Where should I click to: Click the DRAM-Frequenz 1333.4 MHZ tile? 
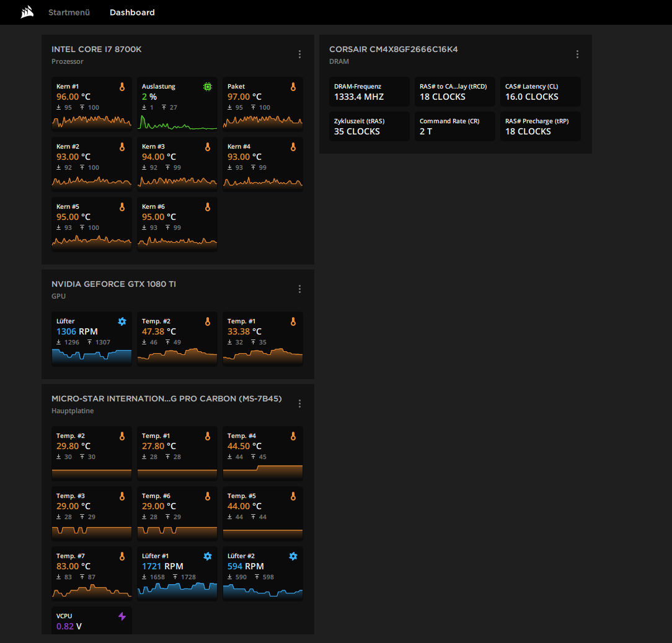coord(369,92)
